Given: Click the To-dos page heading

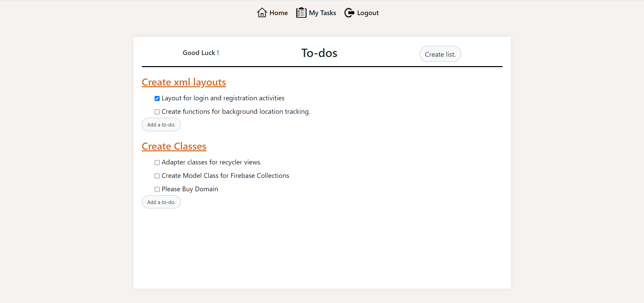Looking at the screenshot, I should tap(319, 53).
